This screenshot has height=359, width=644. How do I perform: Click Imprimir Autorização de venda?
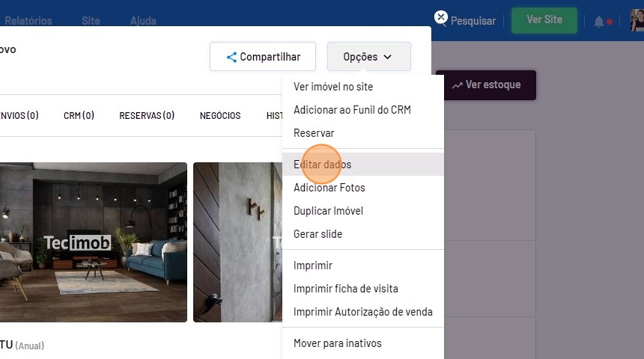pos(362,312)
